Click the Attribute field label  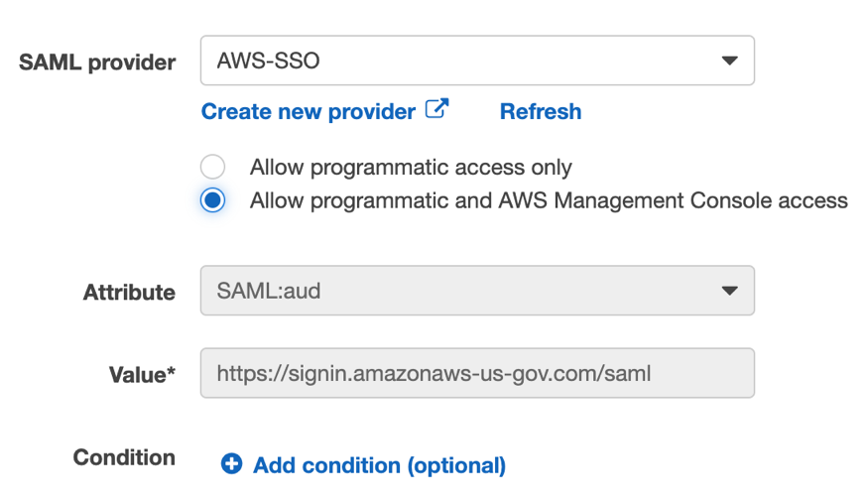[x=129, y=293]
